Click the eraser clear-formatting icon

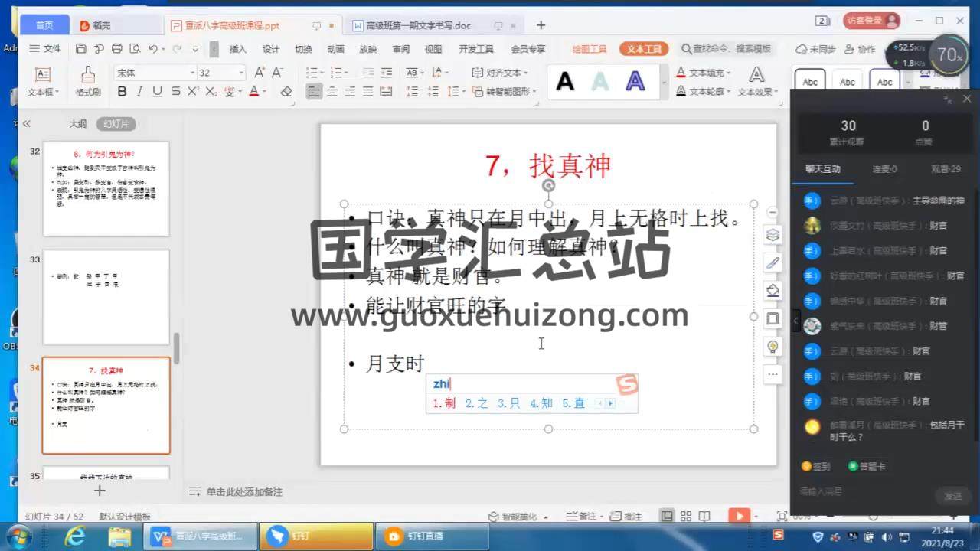pyautogui.click(x=286, y=92)
